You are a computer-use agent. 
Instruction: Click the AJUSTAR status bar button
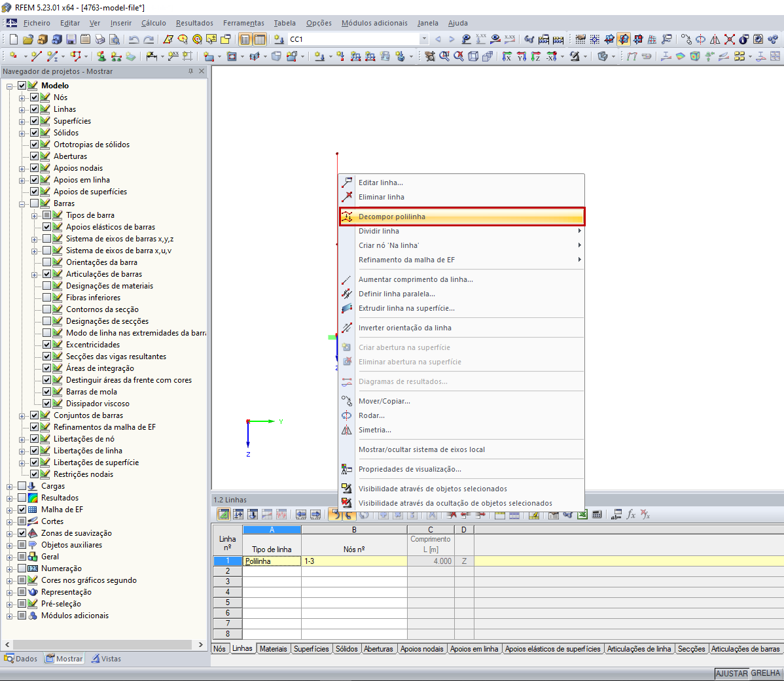coord(732,674)
